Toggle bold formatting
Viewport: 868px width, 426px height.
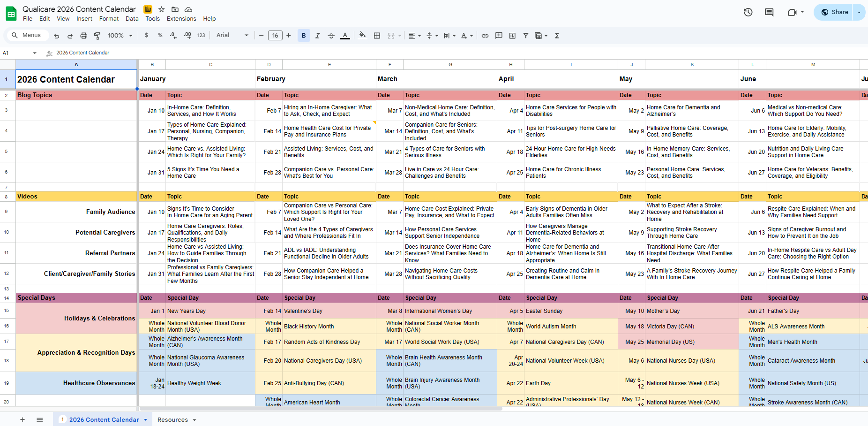(304, 36)
